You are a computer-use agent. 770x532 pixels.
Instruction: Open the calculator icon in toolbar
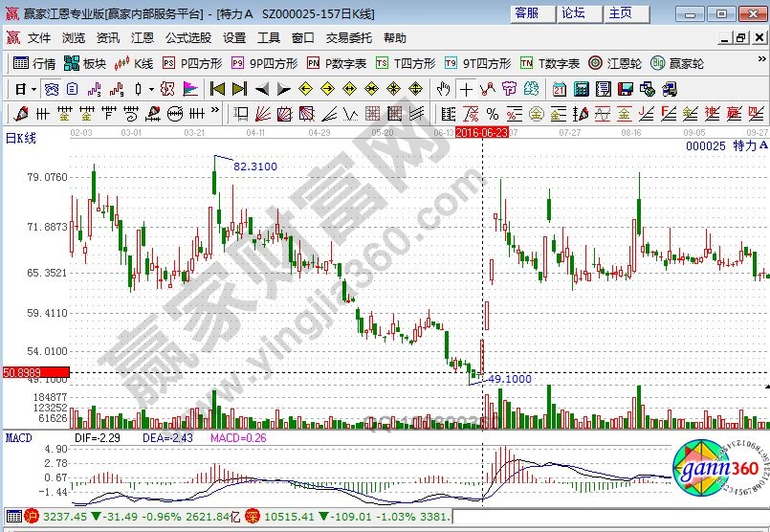581,89
